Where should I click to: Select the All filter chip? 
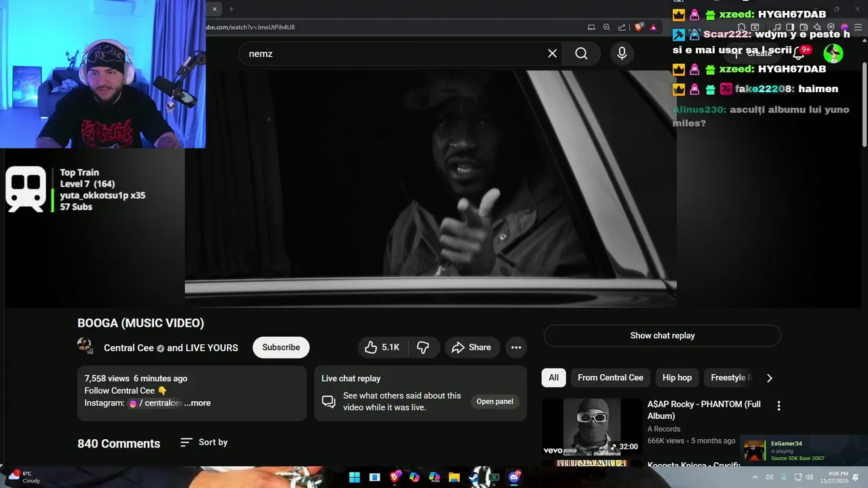[x=554, y=378]
